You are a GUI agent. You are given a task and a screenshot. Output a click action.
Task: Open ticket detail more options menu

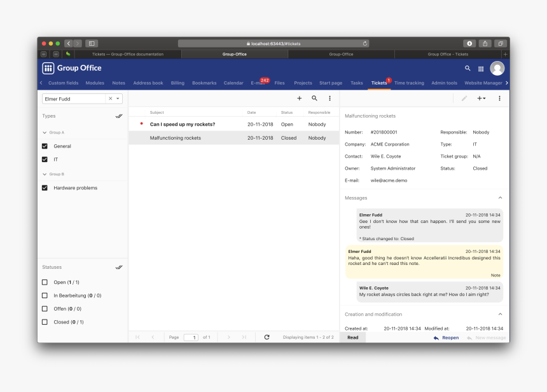pos(499,98)
